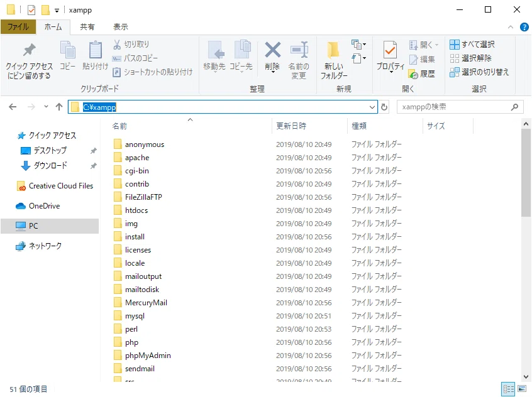Image resolution: width=532 pixels, height=397 pixels.
Task: Click the xampp search box
Action: [460, 107]
